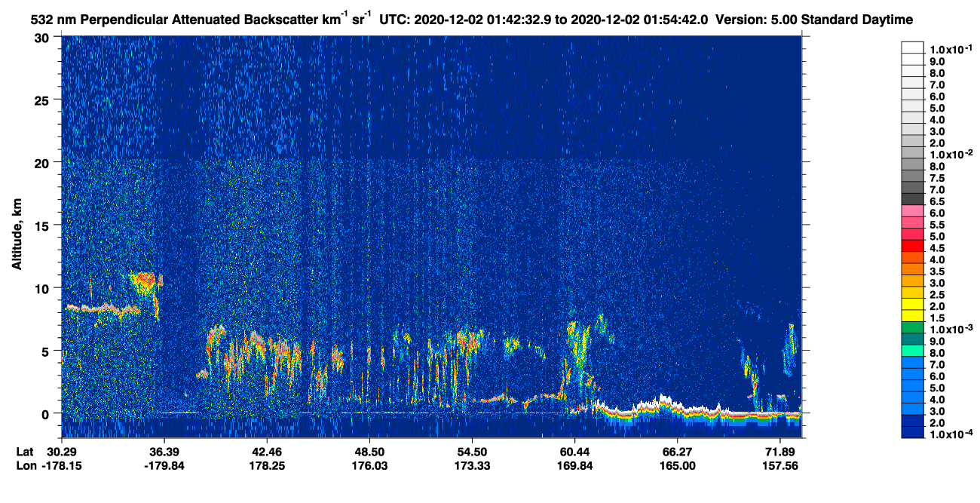Select latitude value '48.50'
The image size is (980, 503).
pyautogui.click(x=369, y=451)
